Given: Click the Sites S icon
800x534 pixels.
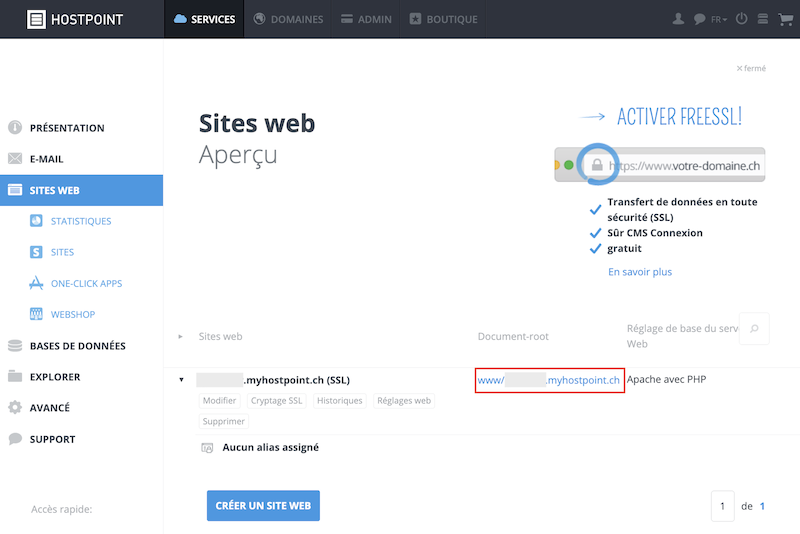Looking at the screenshot, I should coord(36,252).
